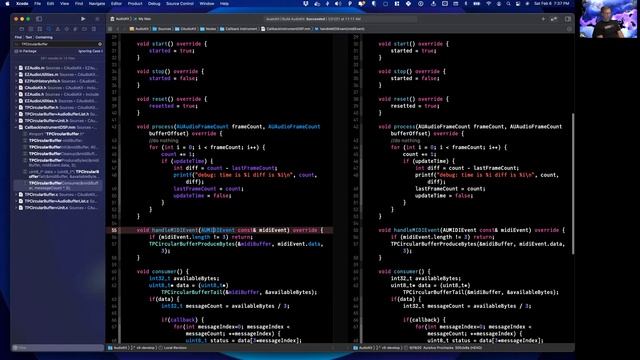Screen dimensions: 640x360
Task: Click CAudioKit folder breadcrumb in jump bar
Action: pyautogui.click(x=186, y=29)
